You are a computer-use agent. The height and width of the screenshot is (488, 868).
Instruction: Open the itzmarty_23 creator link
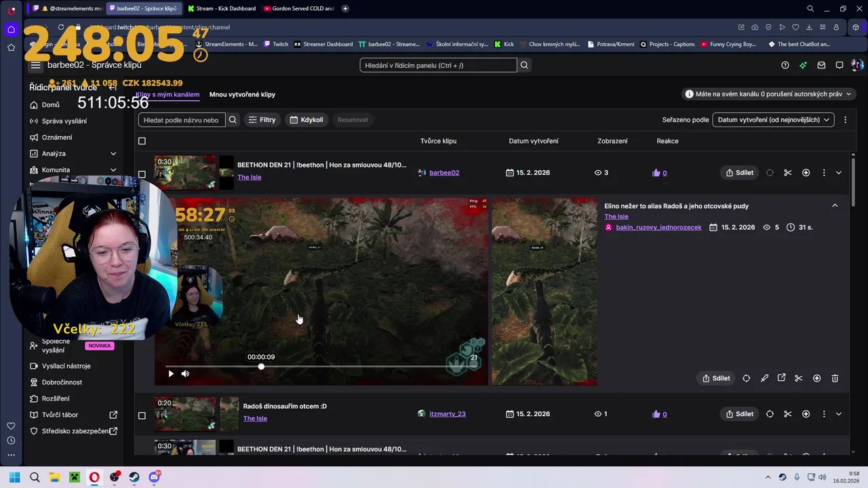448,414
